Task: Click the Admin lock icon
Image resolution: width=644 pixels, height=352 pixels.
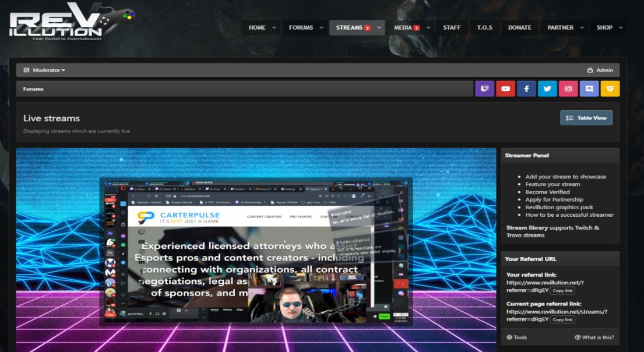Action: 590,71
